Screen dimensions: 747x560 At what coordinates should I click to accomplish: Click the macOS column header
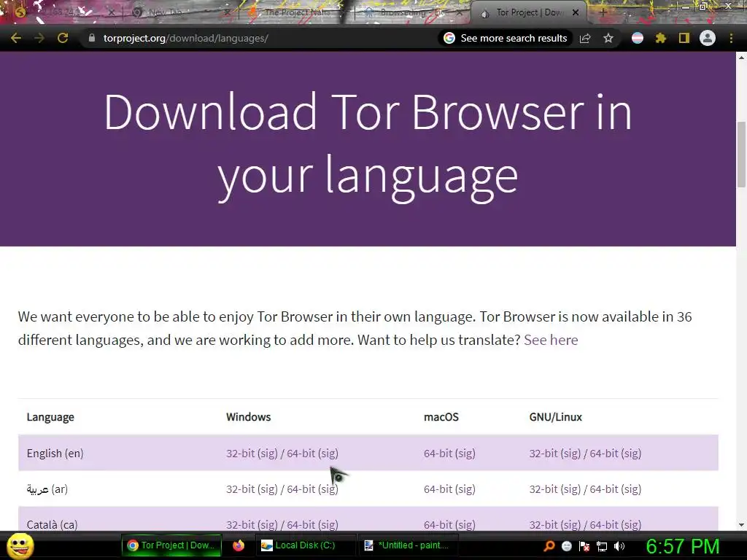point(441,417)
